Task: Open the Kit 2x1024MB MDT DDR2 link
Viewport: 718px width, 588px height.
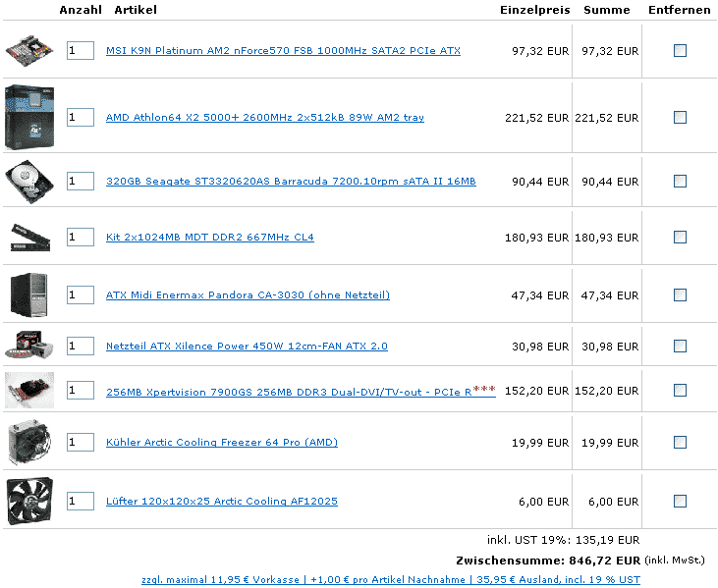Action: coord(209,237)
